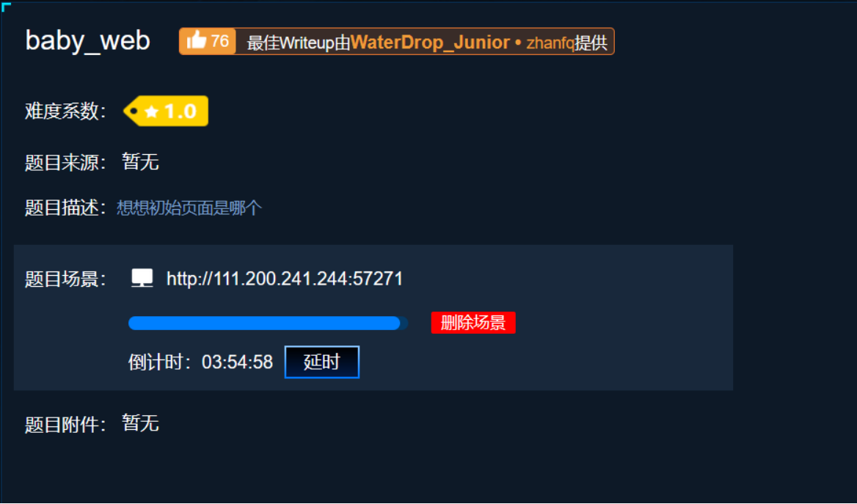
Task: Click the blue countdown progress bar
Action: (265, 323)
